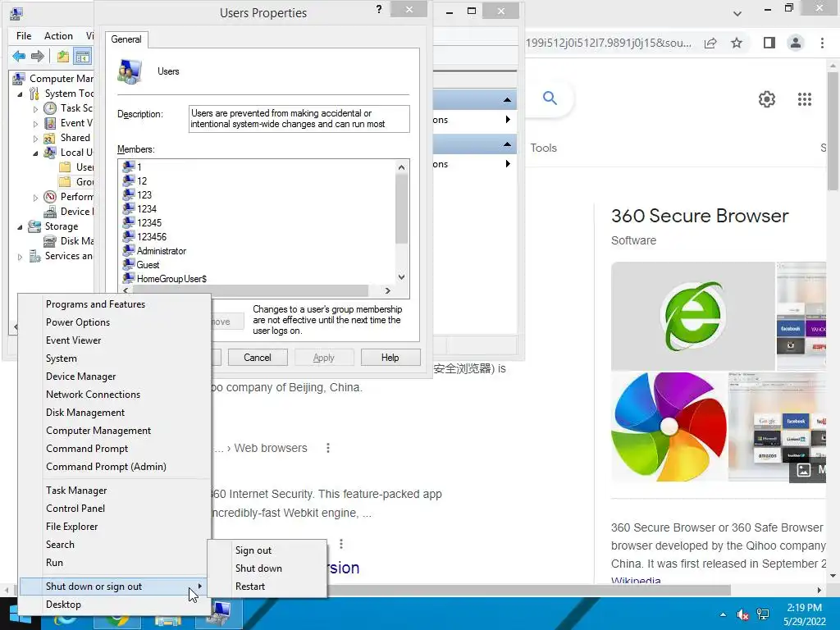840x630 pixels.
Task: Select Services and Applications tree icon
Action: (x=34, y=256)
